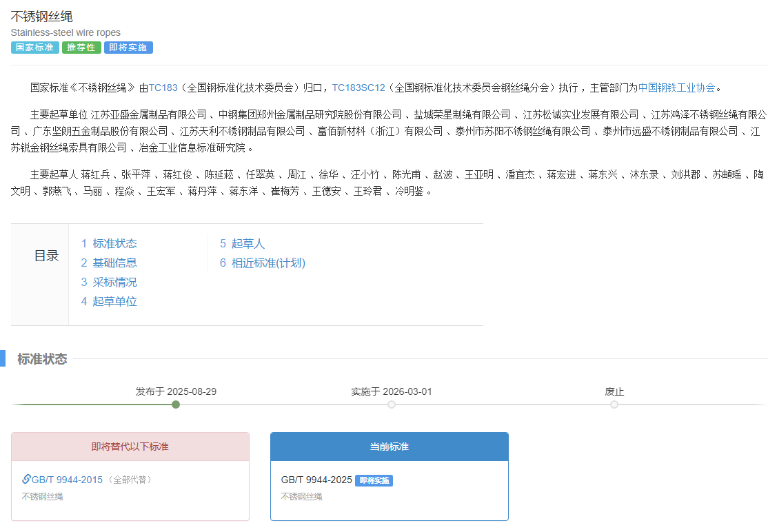Image resolution: width=768 pixels, height=532 pixels.
Task: Click the link icon beside GB/T 9944-2015
Action: [x=26, y=479]
